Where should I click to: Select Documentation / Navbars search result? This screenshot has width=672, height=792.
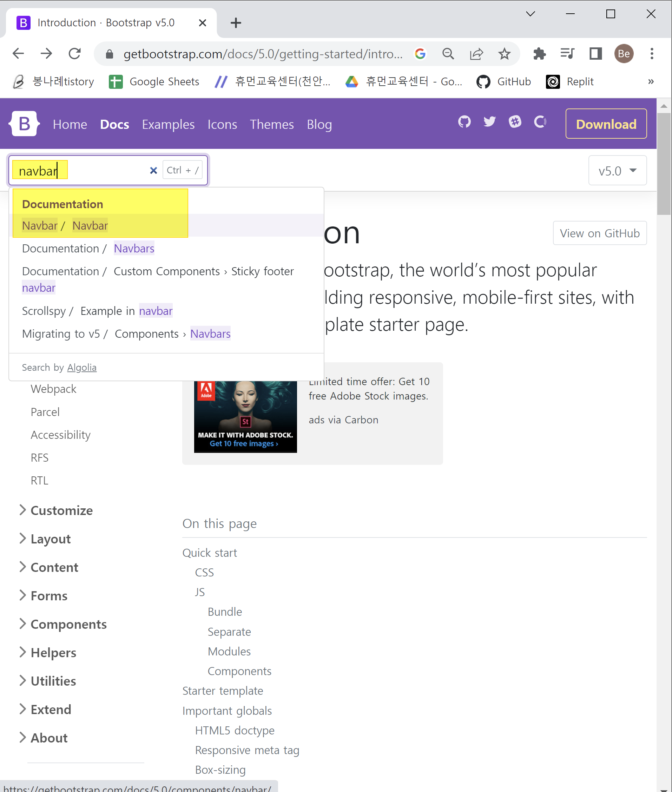point(166,249)
